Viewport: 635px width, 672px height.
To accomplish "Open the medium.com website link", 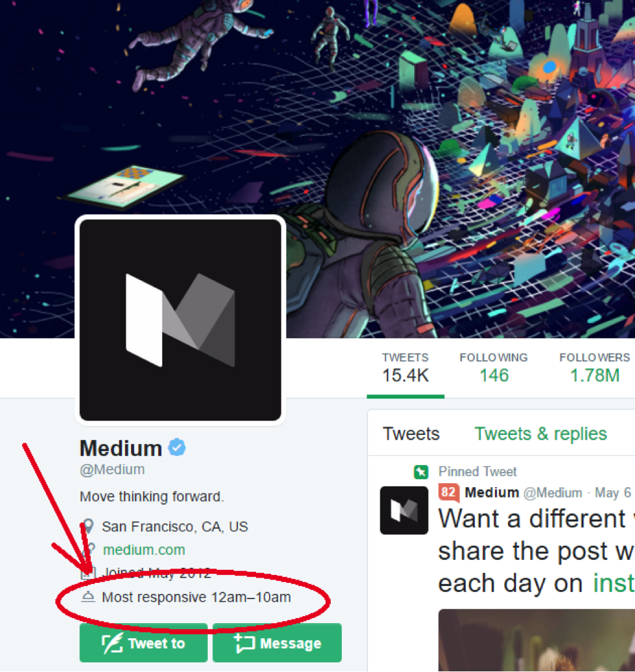I will click(144, 550).
